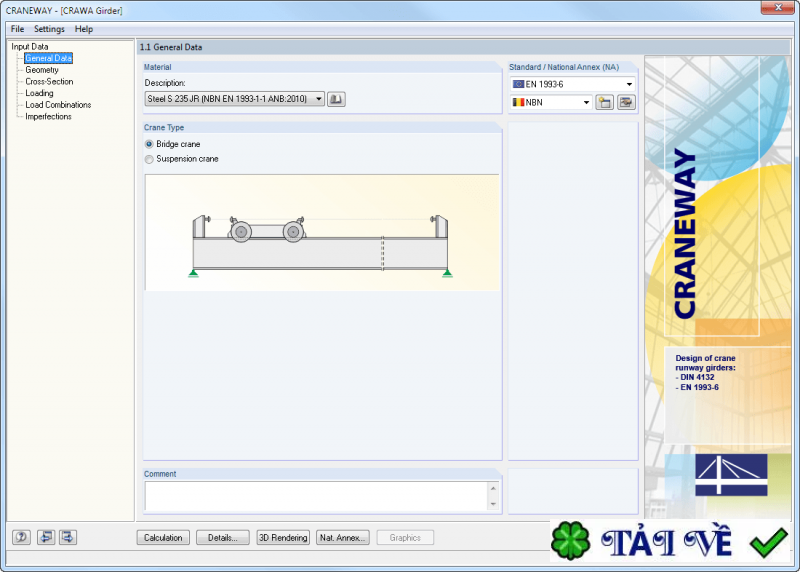Click the Dlubal bridge logo
The image size is (800, 572).
731,475
